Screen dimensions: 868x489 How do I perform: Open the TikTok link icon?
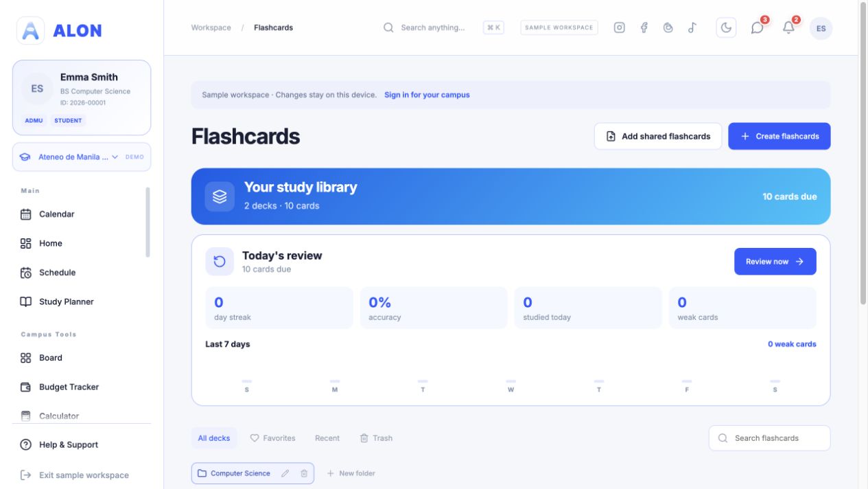(692, 27)
